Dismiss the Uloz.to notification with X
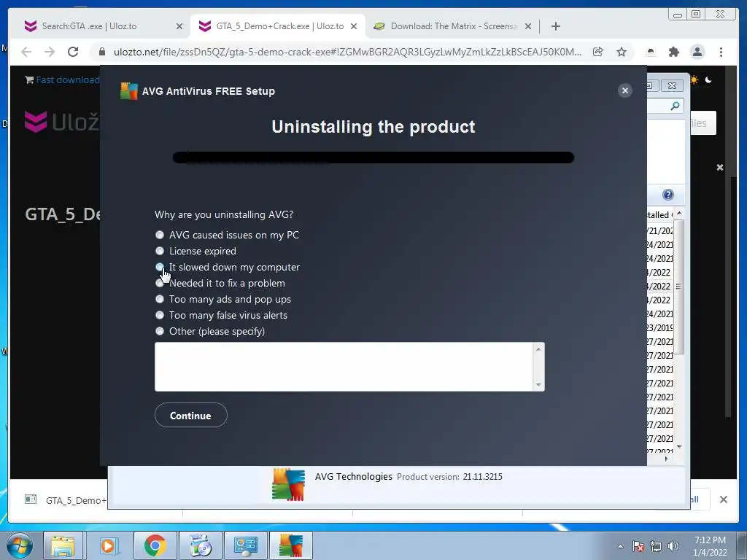747x560 pixels. click(720, 167)
